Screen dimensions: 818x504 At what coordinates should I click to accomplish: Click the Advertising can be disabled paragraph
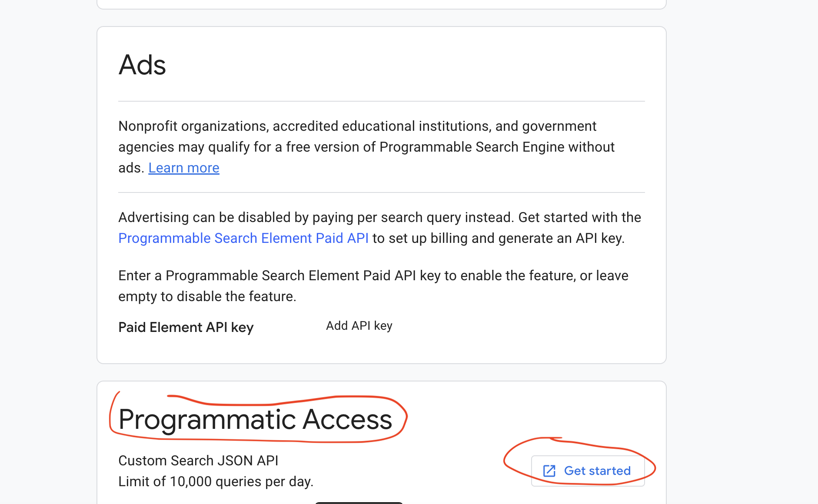(x=379, y=228)
